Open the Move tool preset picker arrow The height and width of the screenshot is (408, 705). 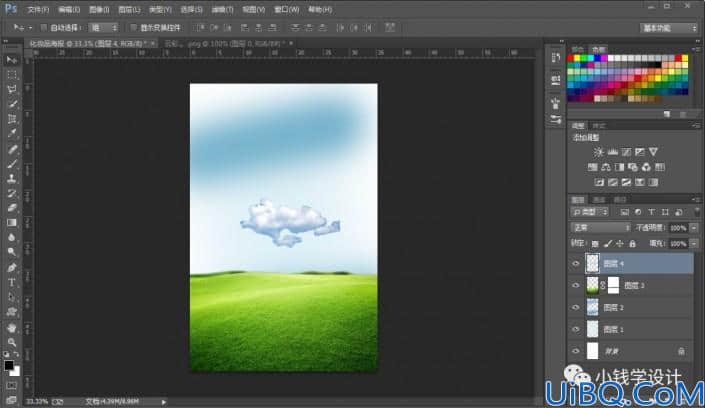click(30, 28)
